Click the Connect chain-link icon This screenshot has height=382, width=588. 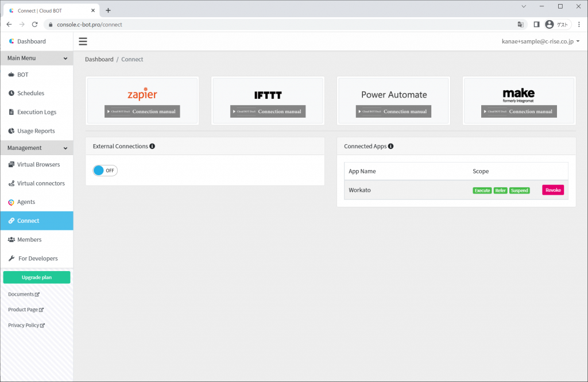tap(11, 221)
